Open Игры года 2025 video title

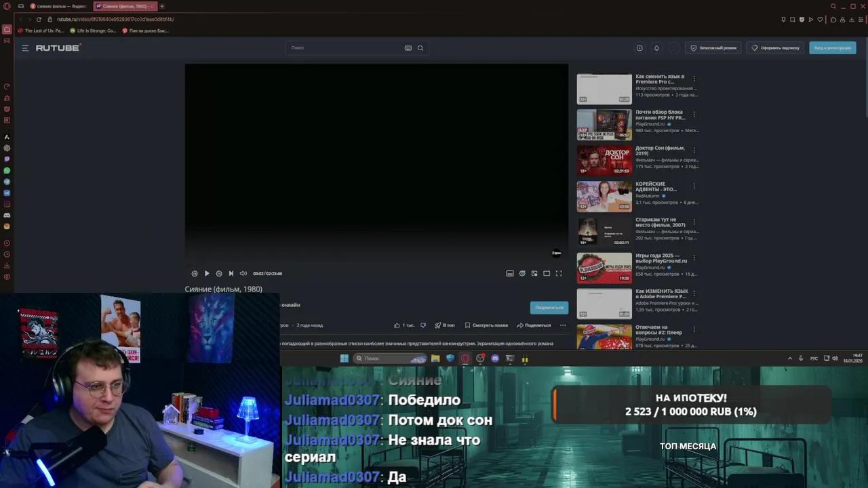point(661,258)
